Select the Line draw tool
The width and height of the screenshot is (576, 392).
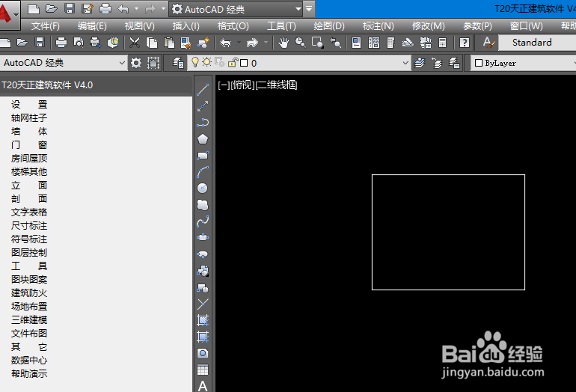click(203, 90)
